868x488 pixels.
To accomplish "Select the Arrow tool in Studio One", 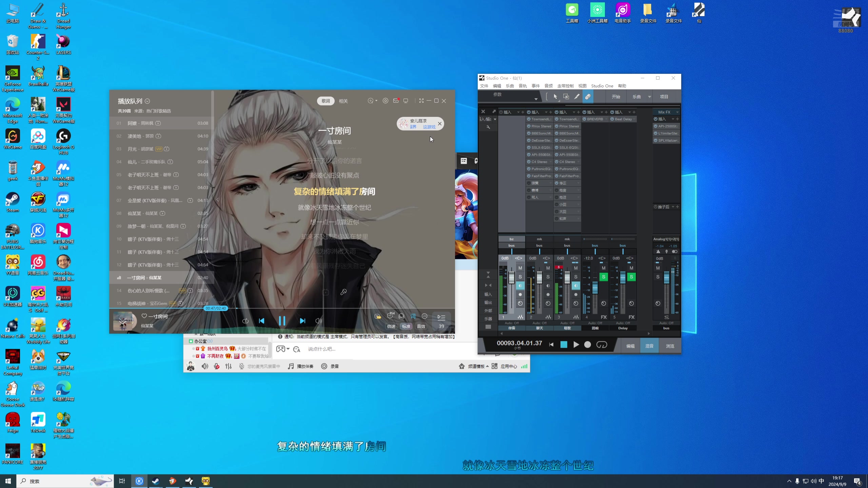I will tap(555, 97).
